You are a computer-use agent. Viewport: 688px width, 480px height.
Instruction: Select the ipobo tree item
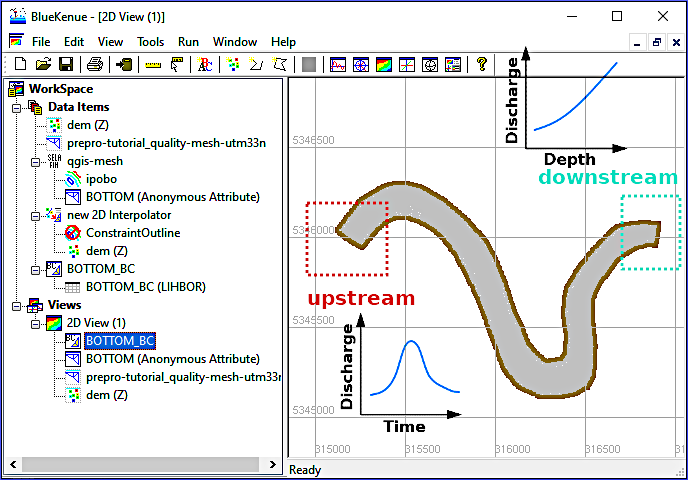coord(101,179)
